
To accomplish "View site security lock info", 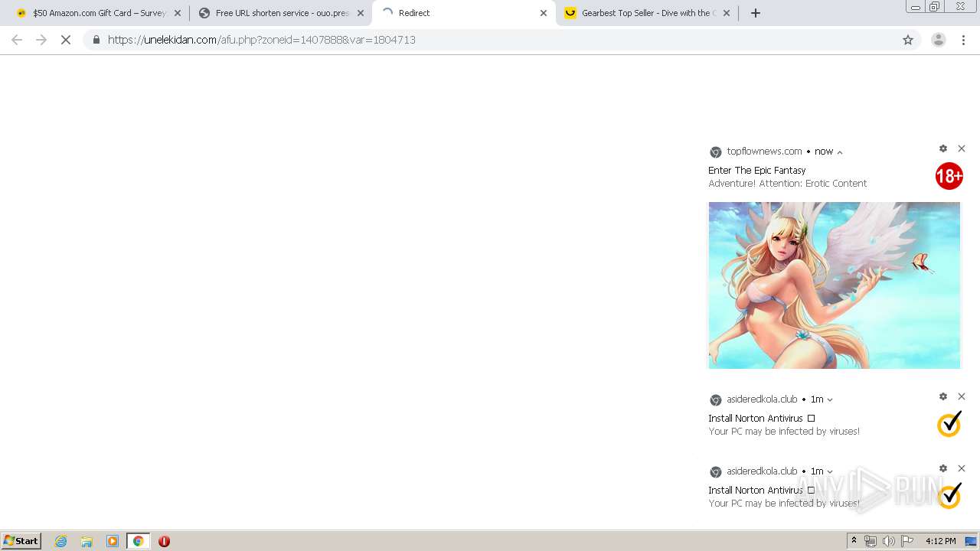I will click(x=96, y=40).
